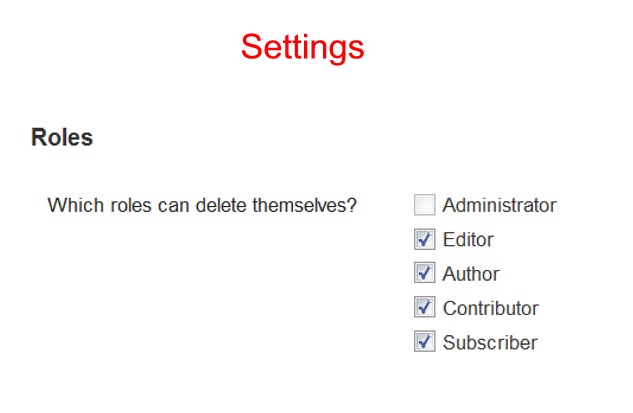This screenshot has height=413, width=633.
Task: Toggle the blue checkmark beside Editor
Action: click(424, 240)
